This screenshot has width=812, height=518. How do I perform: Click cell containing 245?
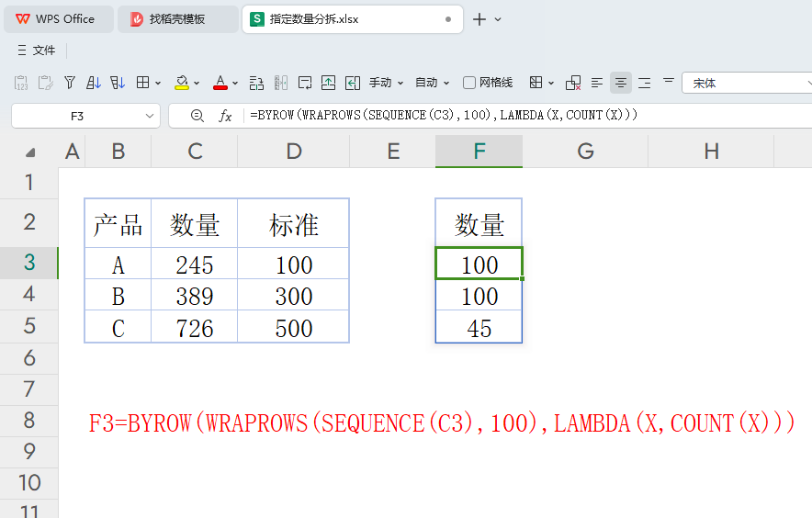(x=195, y=264)
